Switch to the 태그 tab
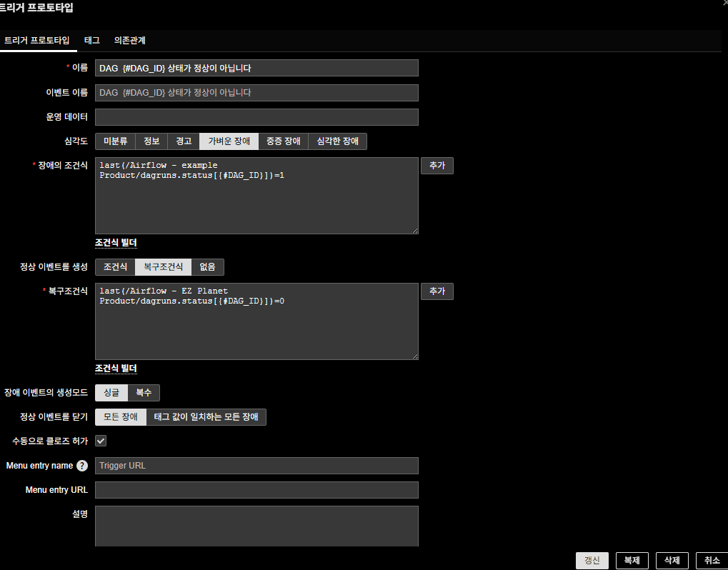The height and width of the screenshot is (570, 728). coord(92,41)
